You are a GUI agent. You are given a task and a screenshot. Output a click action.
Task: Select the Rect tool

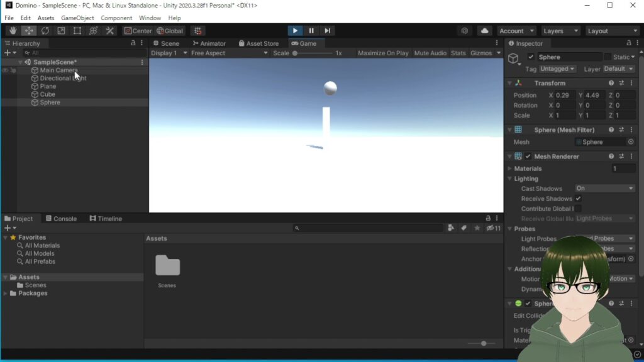pos(77,31)
